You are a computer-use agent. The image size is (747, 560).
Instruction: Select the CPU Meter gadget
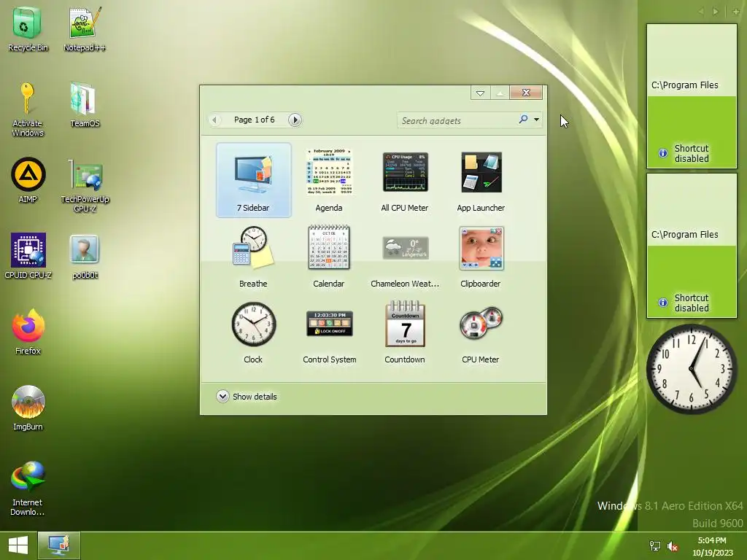(481, 332)
